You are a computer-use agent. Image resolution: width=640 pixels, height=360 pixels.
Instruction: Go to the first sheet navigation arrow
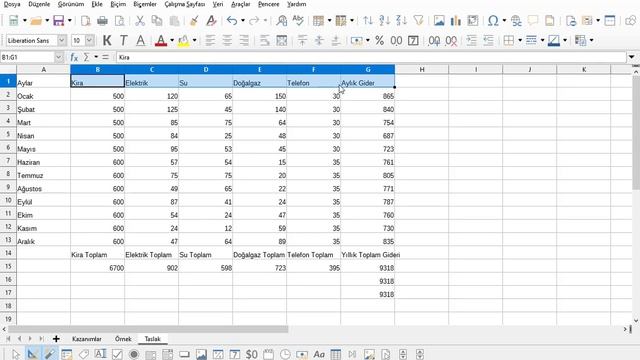pos(8,339)
